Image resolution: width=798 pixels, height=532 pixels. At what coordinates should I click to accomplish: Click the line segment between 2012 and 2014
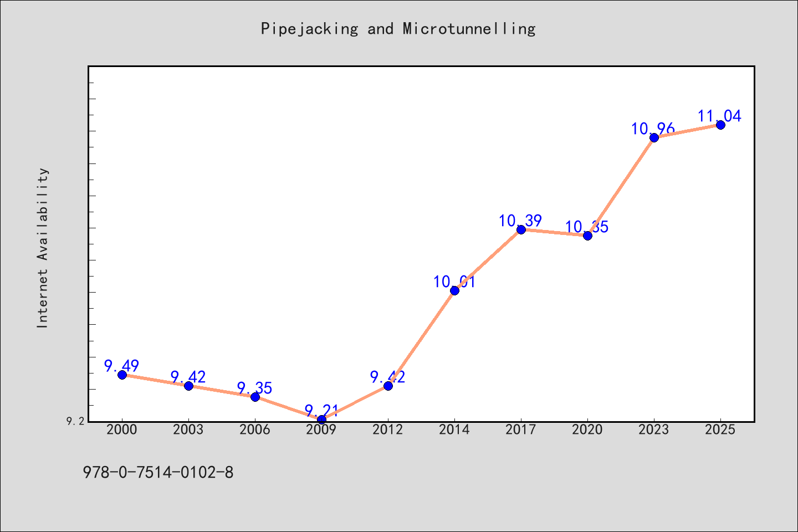click(x=421, y=338)
